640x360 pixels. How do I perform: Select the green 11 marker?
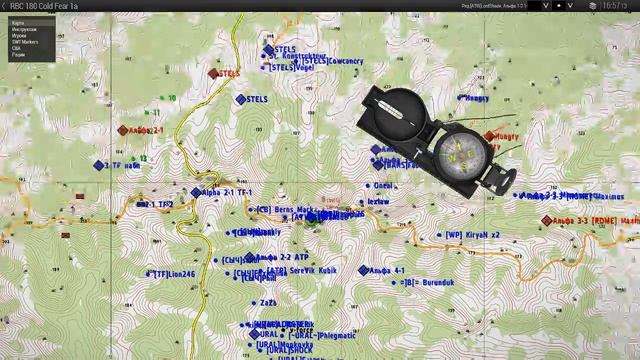(147, 112)
